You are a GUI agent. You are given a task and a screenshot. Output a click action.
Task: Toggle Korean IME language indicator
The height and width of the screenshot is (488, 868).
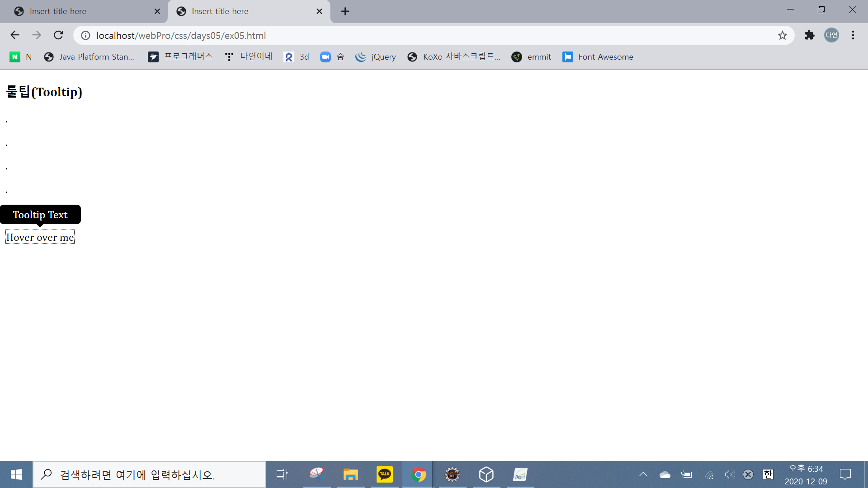coord(768,474)
